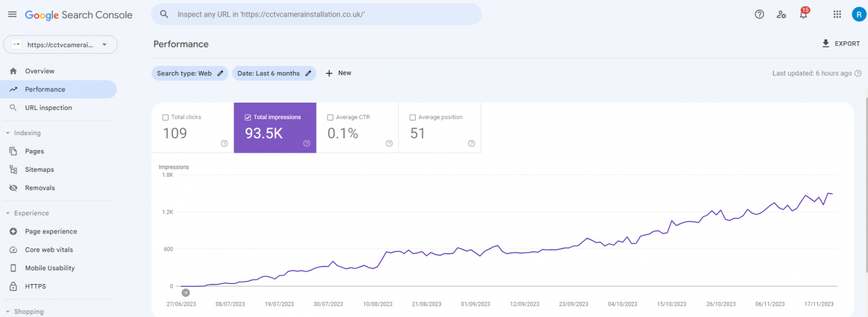Open the hamburger main menu

(12, 15)
